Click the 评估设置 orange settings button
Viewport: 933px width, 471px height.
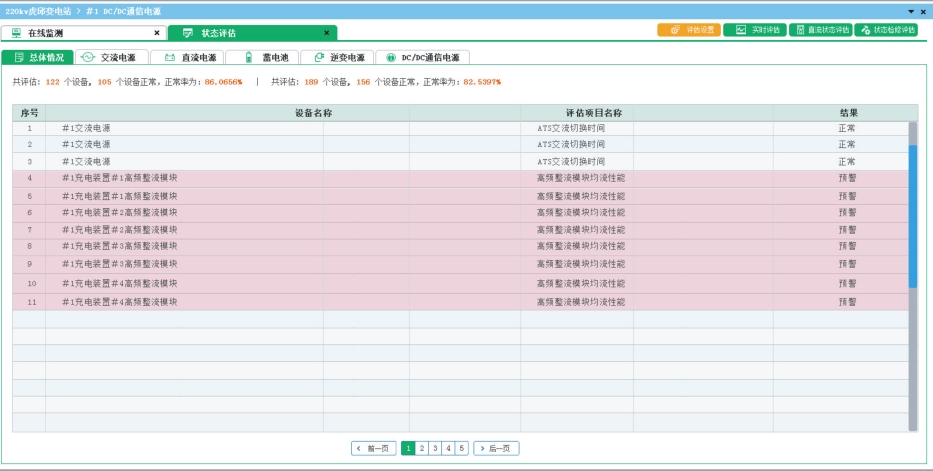[x=688, y=30]
